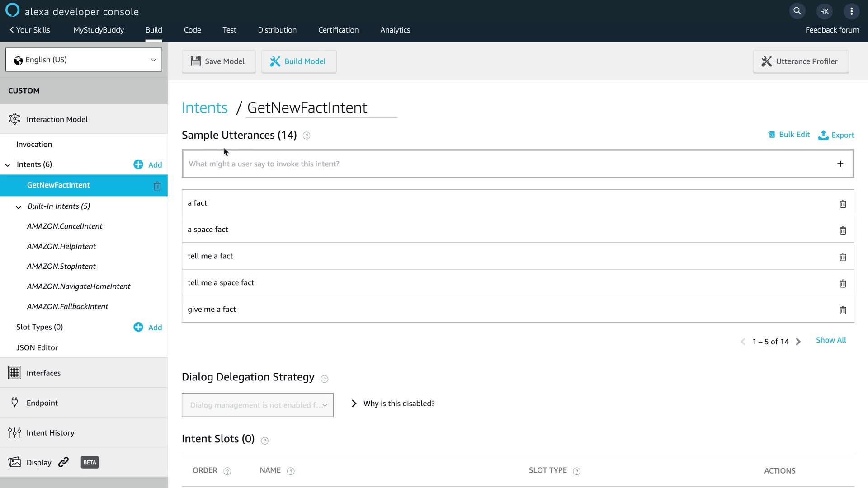Open the English (US) language dropdown
The height and width of the screenshot is (488, 868).
(84, 60)
